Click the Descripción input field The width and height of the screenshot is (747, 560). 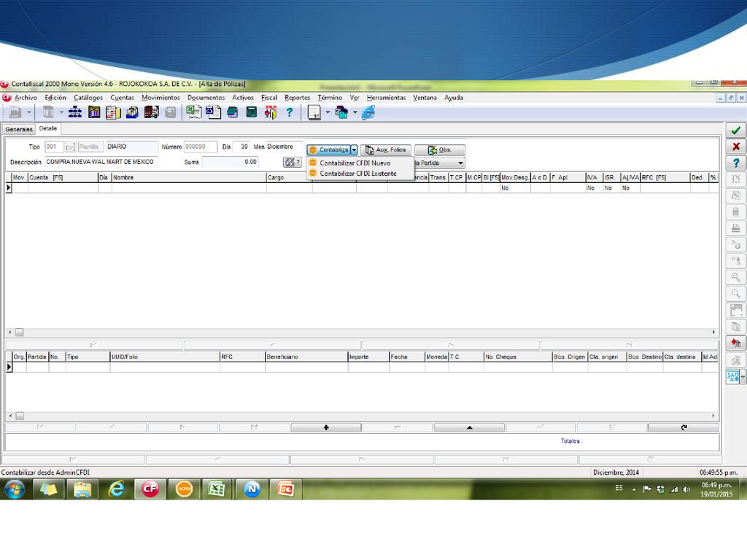point(101,162)
